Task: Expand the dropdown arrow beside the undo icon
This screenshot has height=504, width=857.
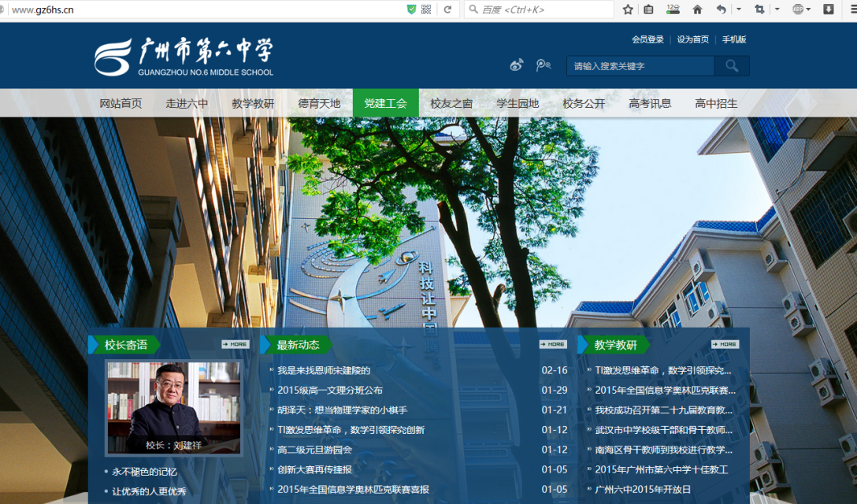Action: pyautogui.click(x=739, y=9)
